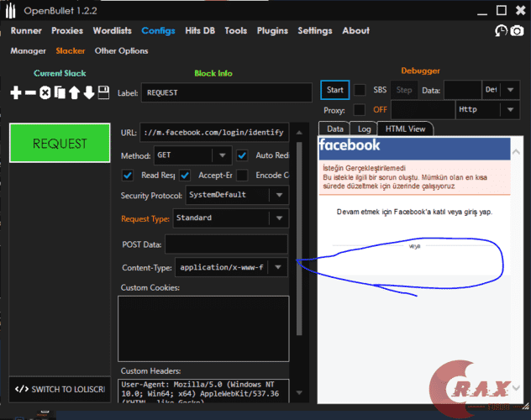This screenshot has width=531, height=420.
Task: Select the green REQUEST block
Action: [60, 143]
